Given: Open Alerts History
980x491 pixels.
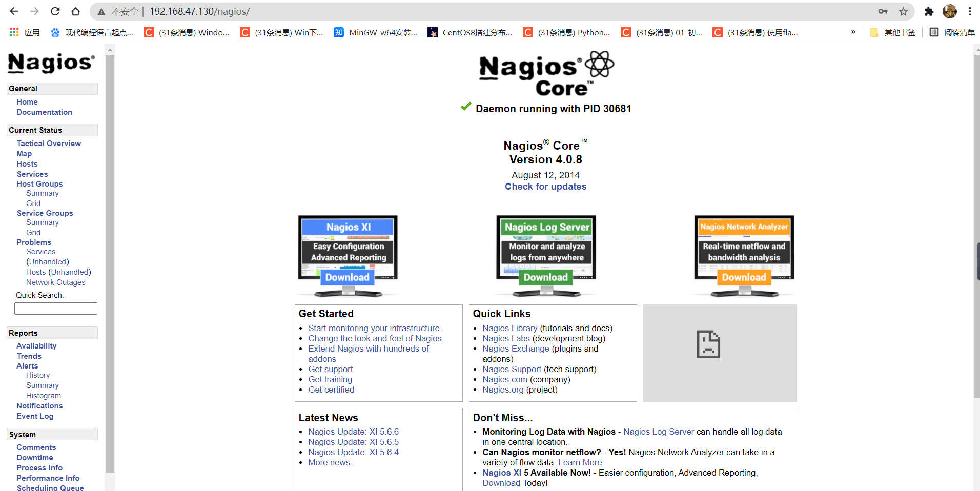Looking at the screenshot, I should [38, 375].
